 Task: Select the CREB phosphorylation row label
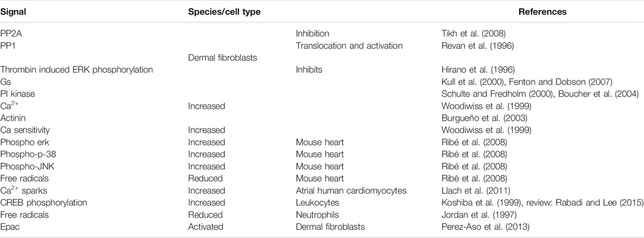(x=38, y=203)
